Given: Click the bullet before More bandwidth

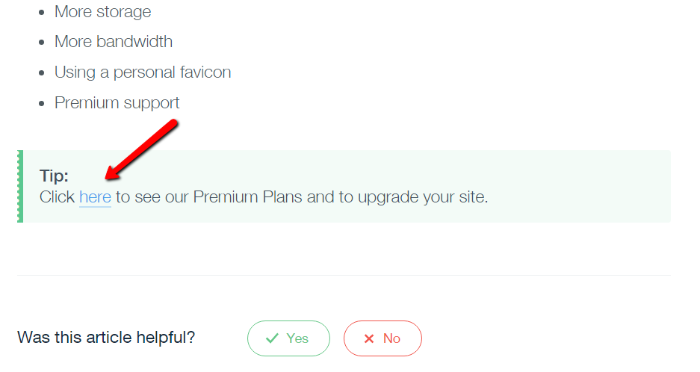Looking at the screenshot, I should (42, 42).
